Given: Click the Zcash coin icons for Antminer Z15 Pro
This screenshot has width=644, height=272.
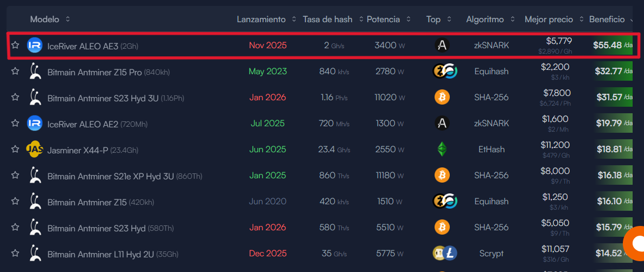Looking at the screenshot, I should (445, 72).
